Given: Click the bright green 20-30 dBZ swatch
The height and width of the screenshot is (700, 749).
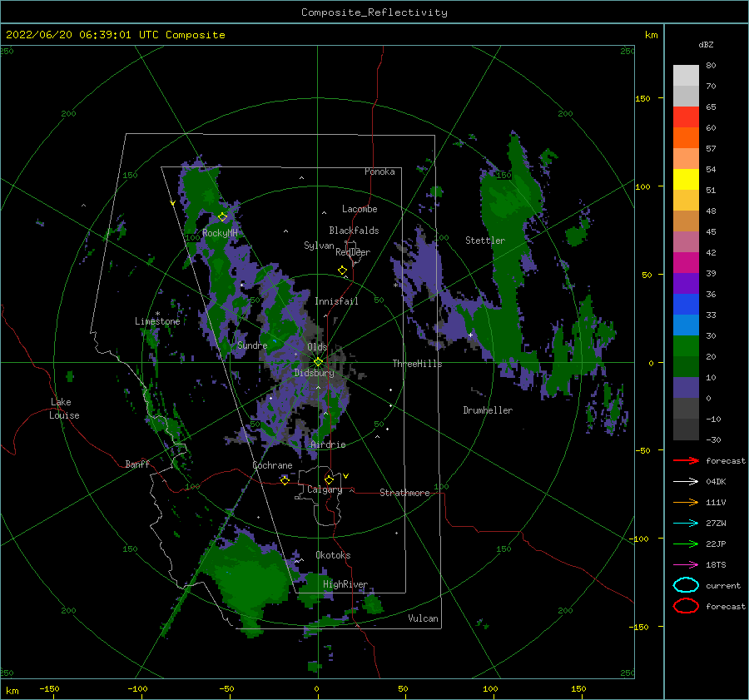Looking at the screenshot, I should (686, 346).
